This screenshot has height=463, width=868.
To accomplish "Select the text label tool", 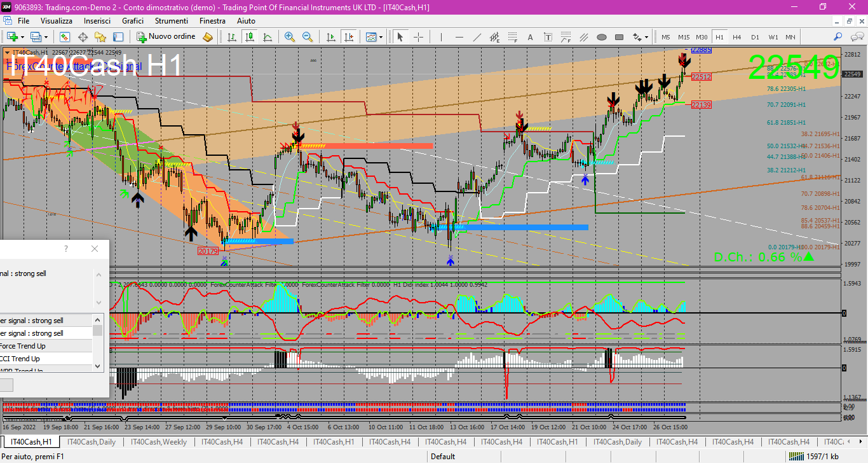I will [x=548, y=37].
